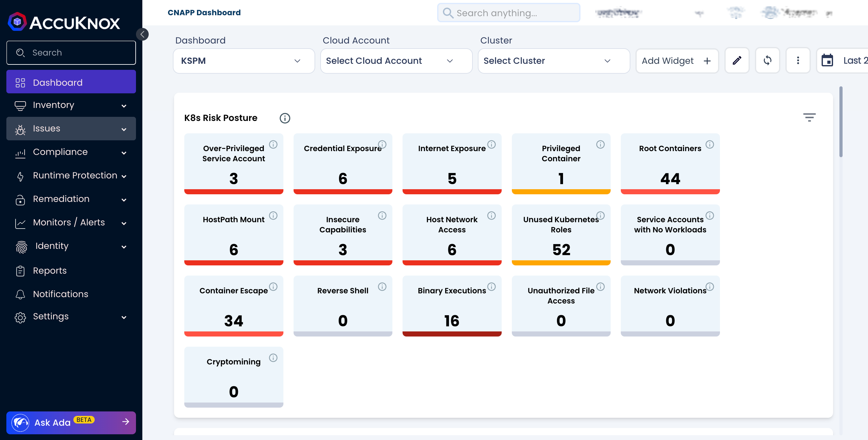This screenshot has width=868, height=440.
Task: Click the three-dot more options icon
Action: point(797,60)
